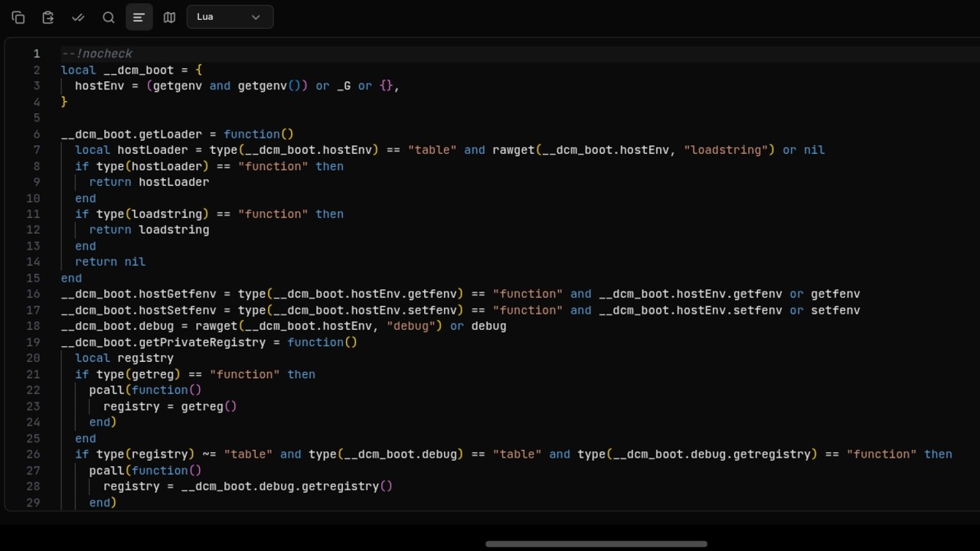Click "return hostLoader" on line 9
This screenshot has width=980, height=551.
pyautogui.click(x=149, y=182)
